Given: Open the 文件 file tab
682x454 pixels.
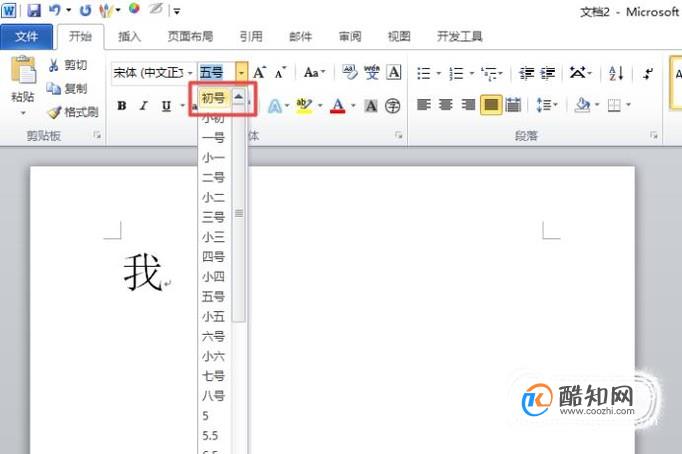Looking at the screenshot, I should [27, 37].
